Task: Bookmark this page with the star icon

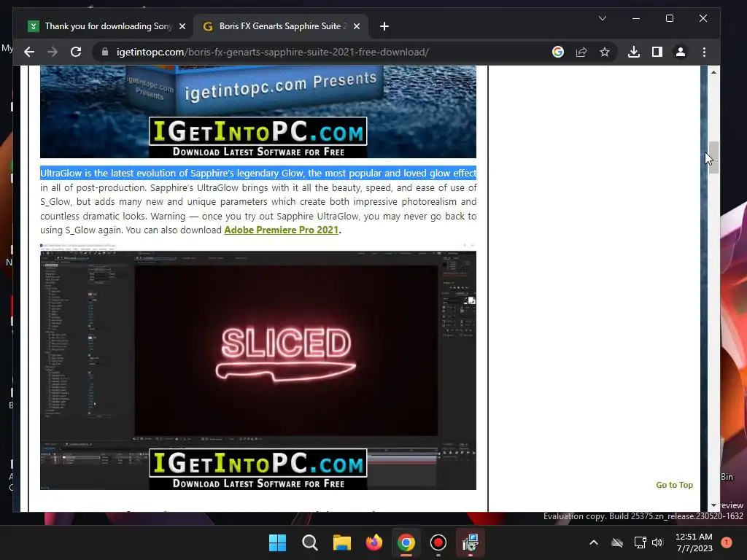Action: click(x=605, y=52)
